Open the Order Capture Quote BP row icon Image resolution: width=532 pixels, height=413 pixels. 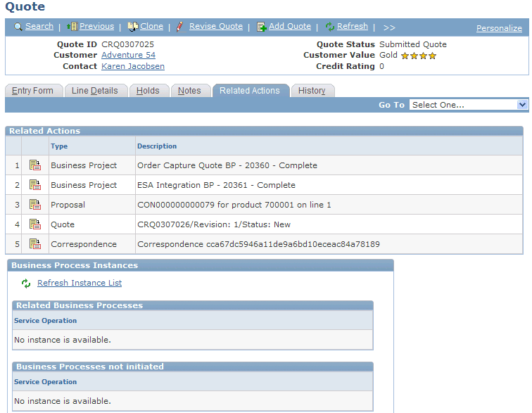pyautogui.click(x=35, y=165)
